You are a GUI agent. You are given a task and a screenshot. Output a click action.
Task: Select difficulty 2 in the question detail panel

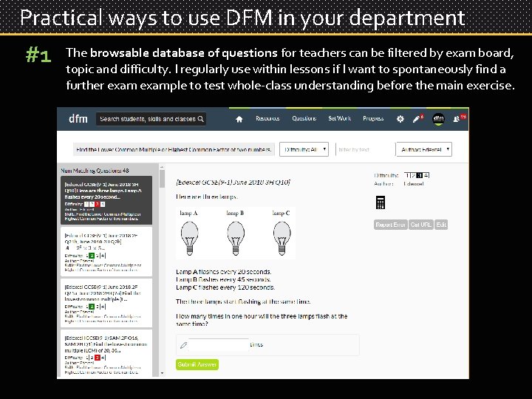[413, 175]
